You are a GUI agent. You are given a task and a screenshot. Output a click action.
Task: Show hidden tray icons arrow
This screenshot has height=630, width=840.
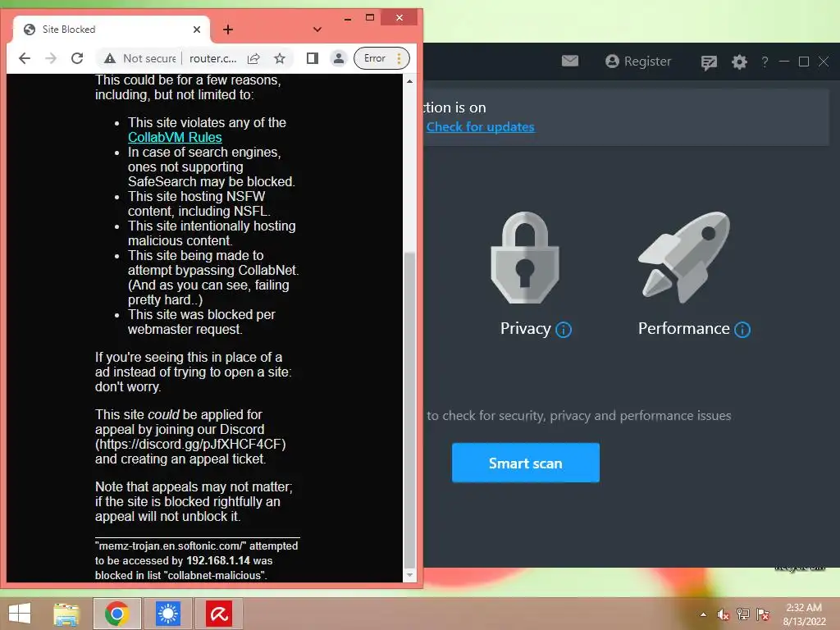tap(703, 614)
